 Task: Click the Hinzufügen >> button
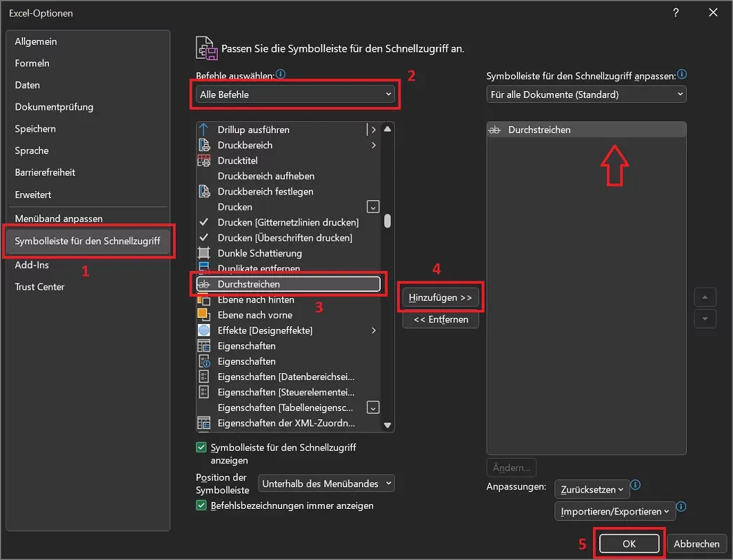440,298
